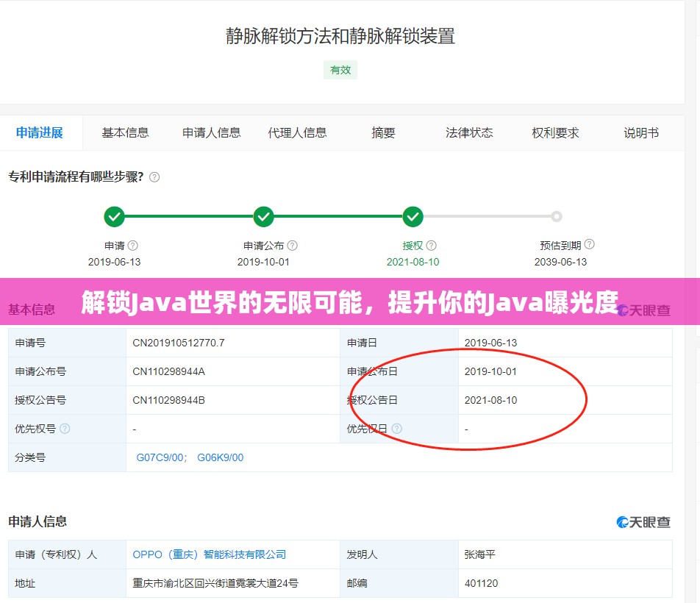
Task: Click the 申请日 value 2019-06-13 in table
Action: (490, 343)
